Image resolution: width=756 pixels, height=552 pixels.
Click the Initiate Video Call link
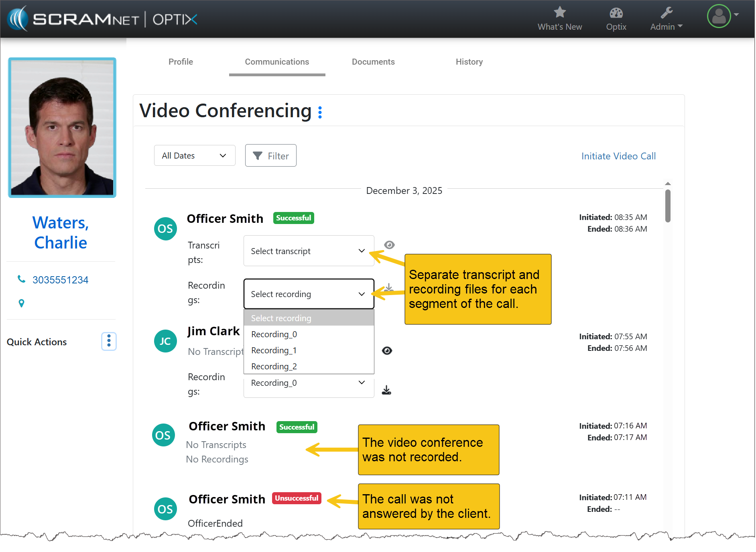pyautogui.click(x=618, y=156)
